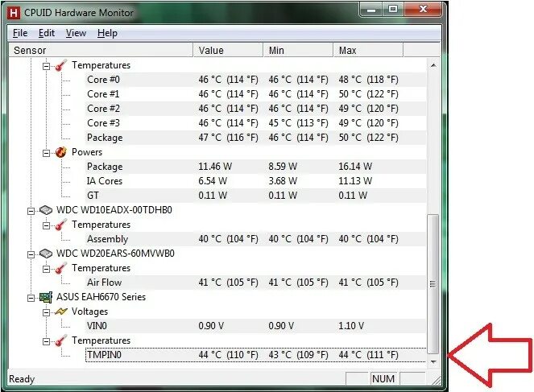Click the thermometer icon above the Assembly row

click(60, 225)
